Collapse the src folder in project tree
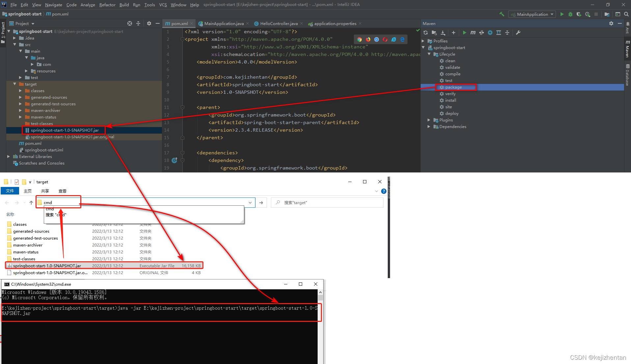631x364 pixels. (x=14, y=45)
